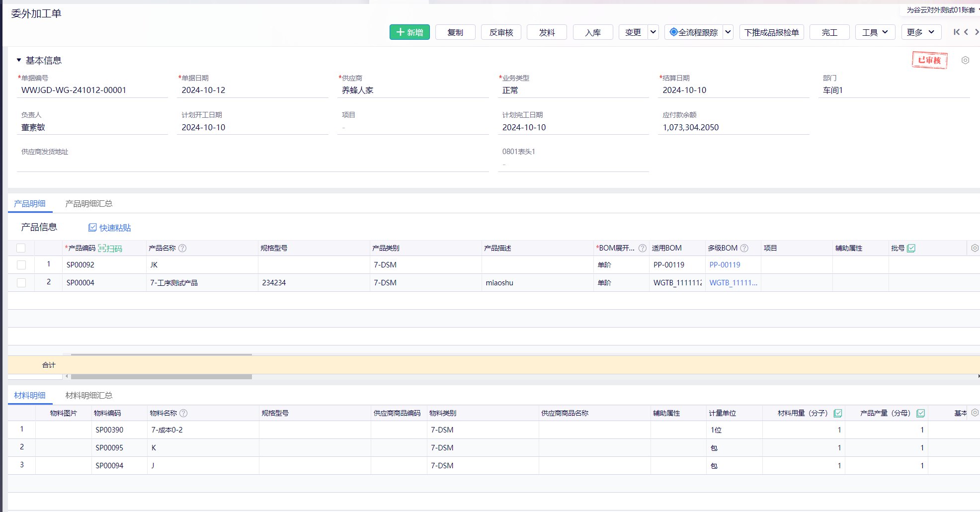
Task: Switch to 材料明细 tab
Action: click(30, 395)
